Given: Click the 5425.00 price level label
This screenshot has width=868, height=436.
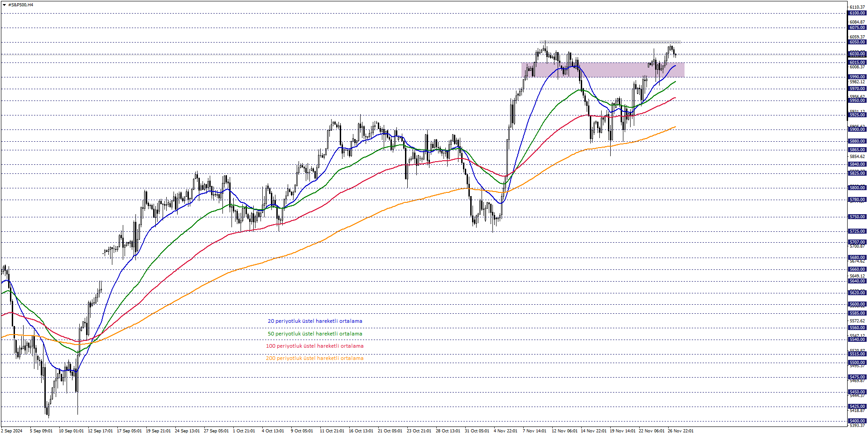Looking at the screenshot, I should (x=857, y=407).
